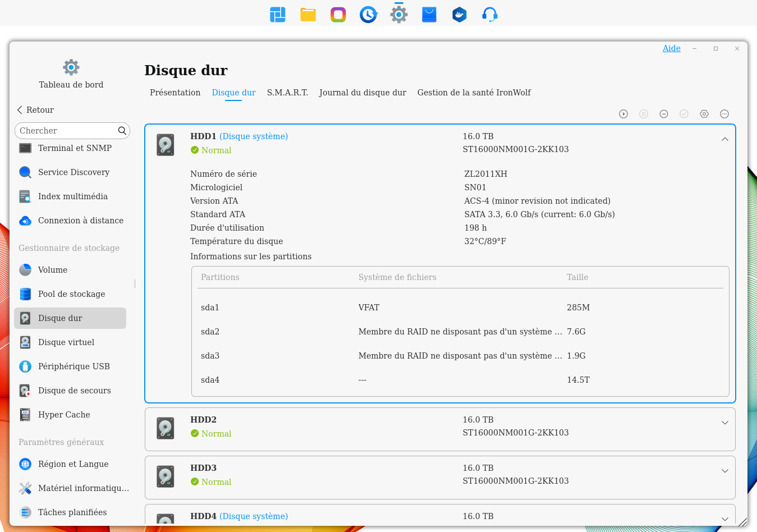The height and width of the screenshot is (532, 757).
Task: Expand the HDD4 disk details
Action: [725, 519]
